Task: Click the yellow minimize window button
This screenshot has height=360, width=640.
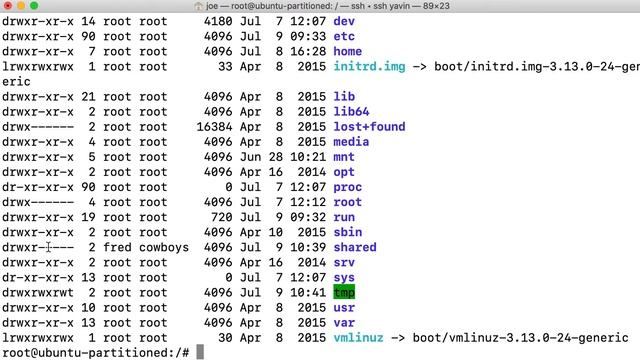Action: 21,6
